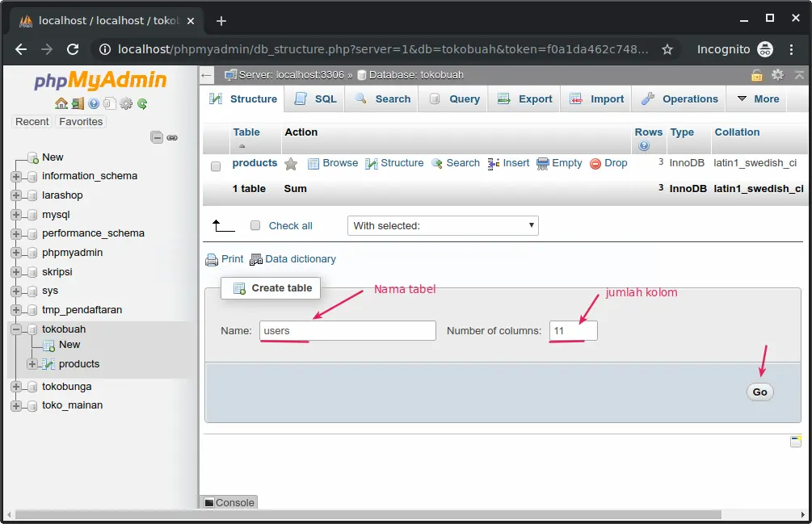
Task: Open the SQL documentation copy icon
Action: pyautogui.click(x=109, y=103)
